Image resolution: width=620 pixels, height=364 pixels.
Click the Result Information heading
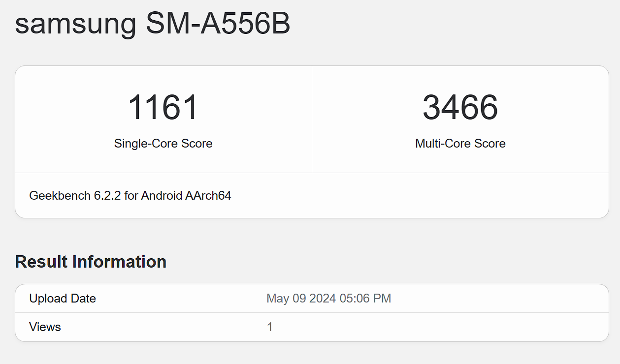pos(91,262)
